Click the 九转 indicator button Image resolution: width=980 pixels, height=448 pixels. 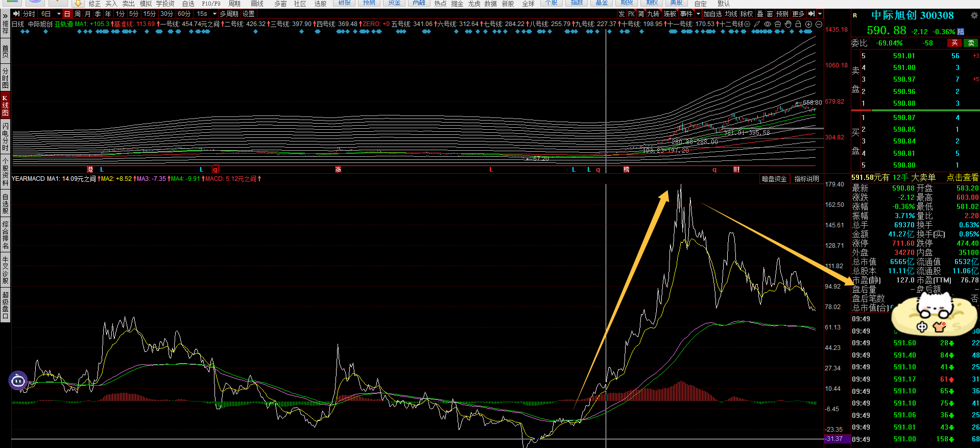[x=653, y=14]
